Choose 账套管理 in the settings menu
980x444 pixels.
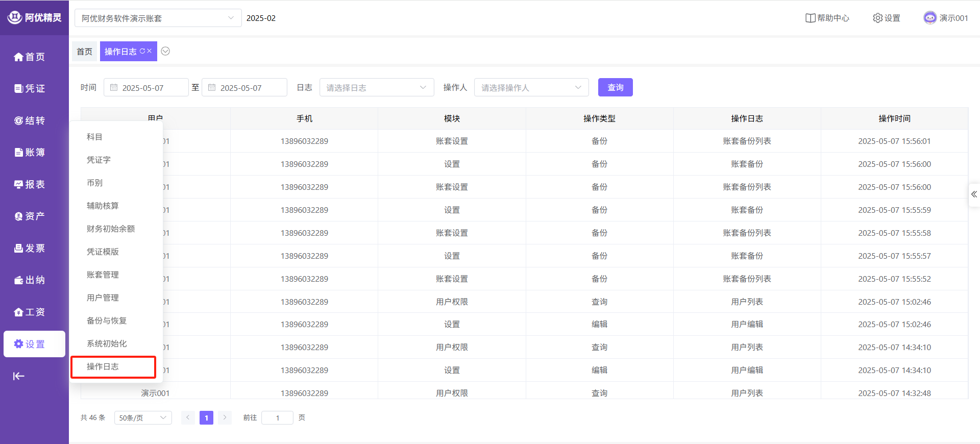tap(103, 275)
